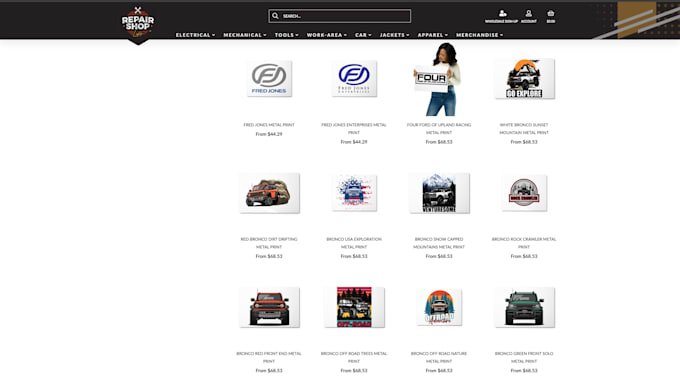Open Bronco Off Road Nature link

coord(439,357)
